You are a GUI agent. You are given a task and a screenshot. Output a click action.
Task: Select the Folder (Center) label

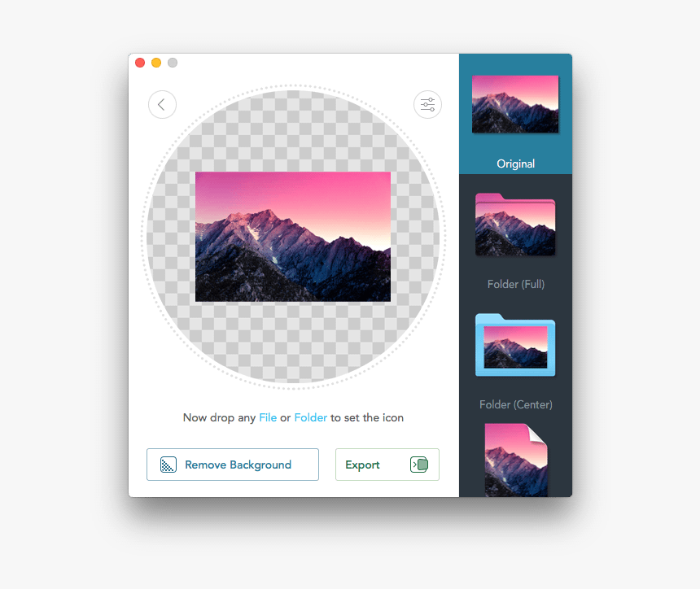[515, 404]
